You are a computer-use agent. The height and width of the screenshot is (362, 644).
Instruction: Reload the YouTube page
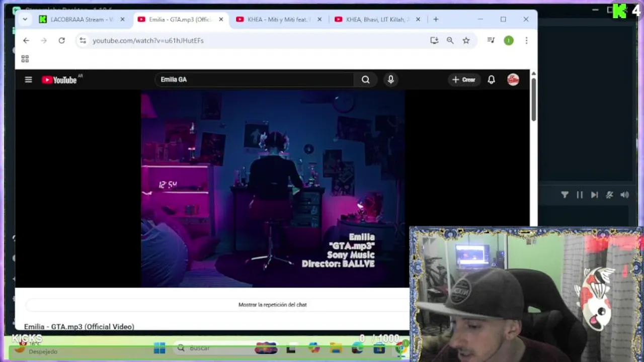point(61,40)
